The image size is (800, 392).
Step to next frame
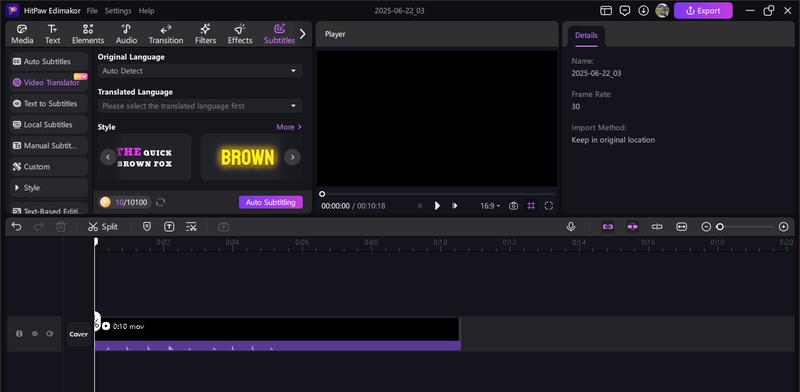tap(454, 206)
